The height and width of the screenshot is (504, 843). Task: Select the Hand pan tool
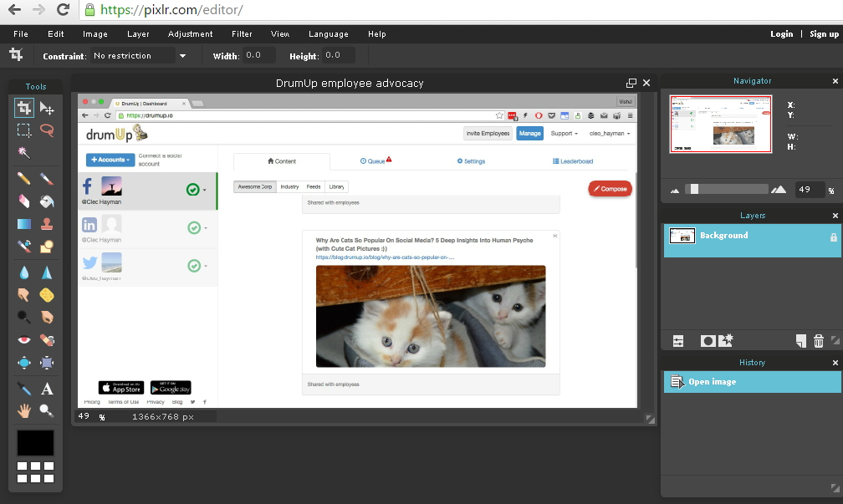[x=23, y=411]
